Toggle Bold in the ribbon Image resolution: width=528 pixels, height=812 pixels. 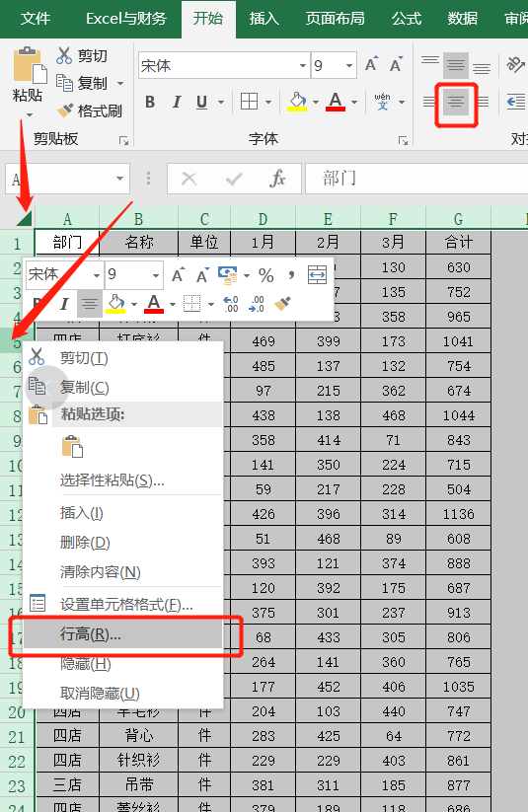click(150, 102)
